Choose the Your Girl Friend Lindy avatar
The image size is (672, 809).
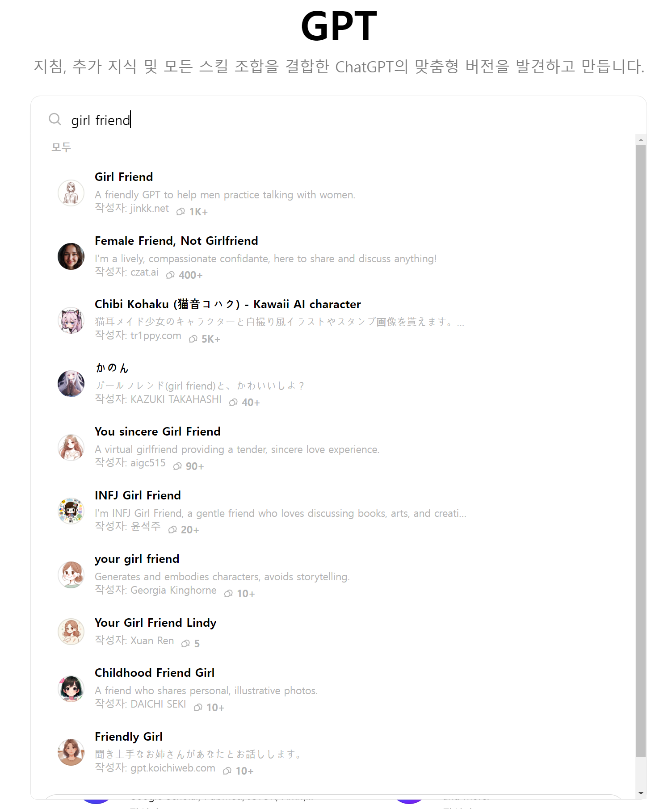[x=71, y=632]
